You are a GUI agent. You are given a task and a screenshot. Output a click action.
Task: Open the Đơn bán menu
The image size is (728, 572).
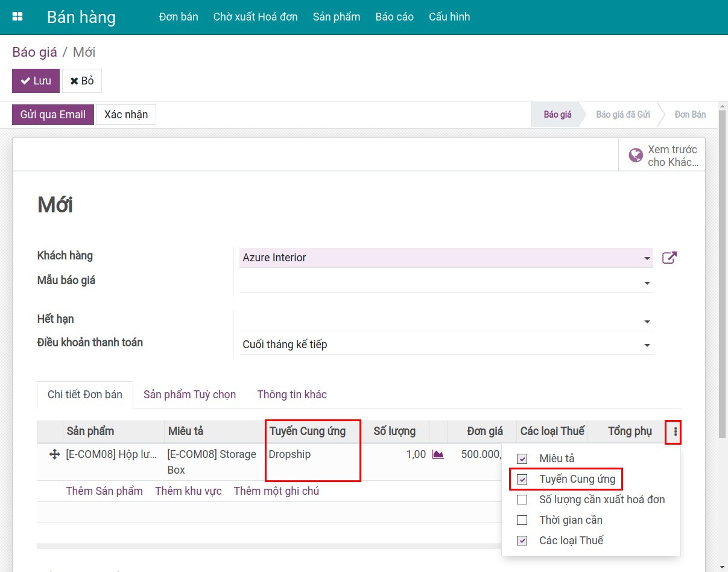[x=179, y=17]
